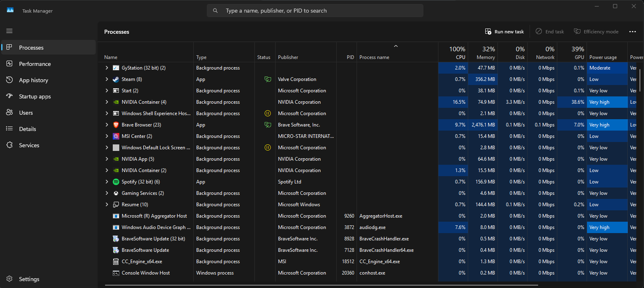Click the GyStation process icon
This screenshot has height=288, width=644.
(x=116, y=68)
